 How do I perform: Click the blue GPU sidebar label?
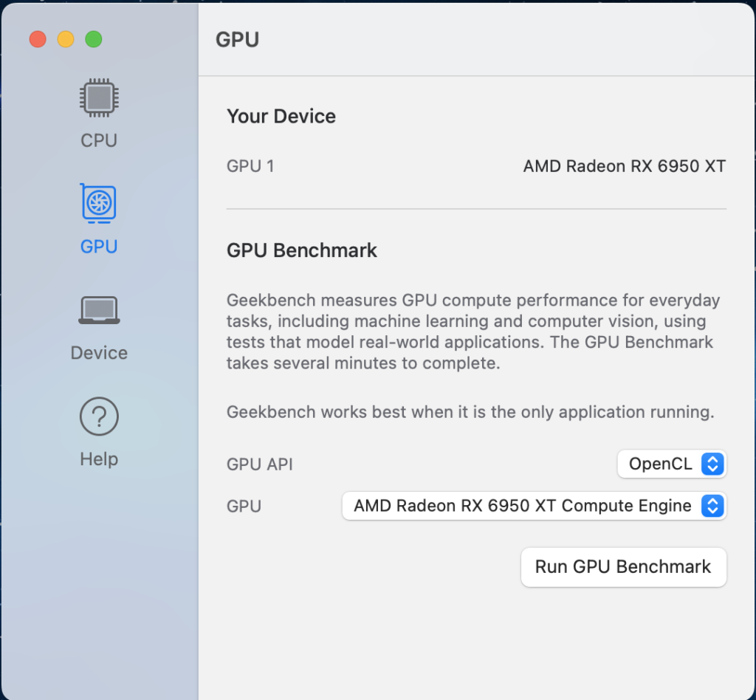(x=99, y=247)
